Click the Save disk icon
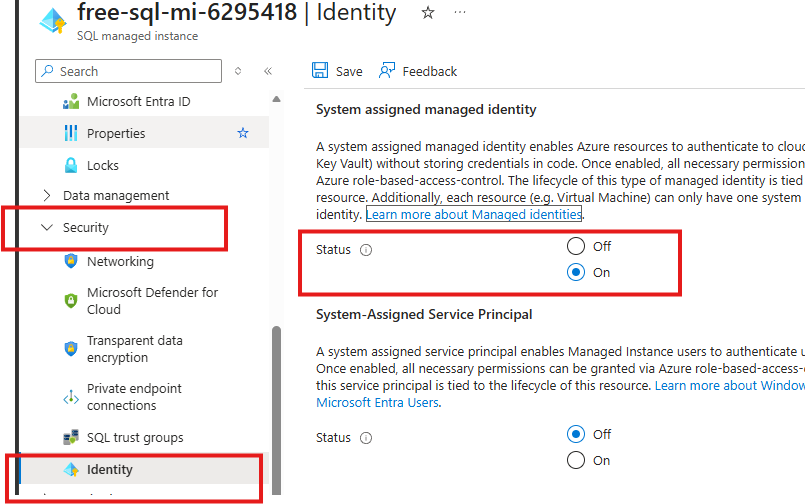The height and width of the screenshot is (504, 805). point(320,70)
